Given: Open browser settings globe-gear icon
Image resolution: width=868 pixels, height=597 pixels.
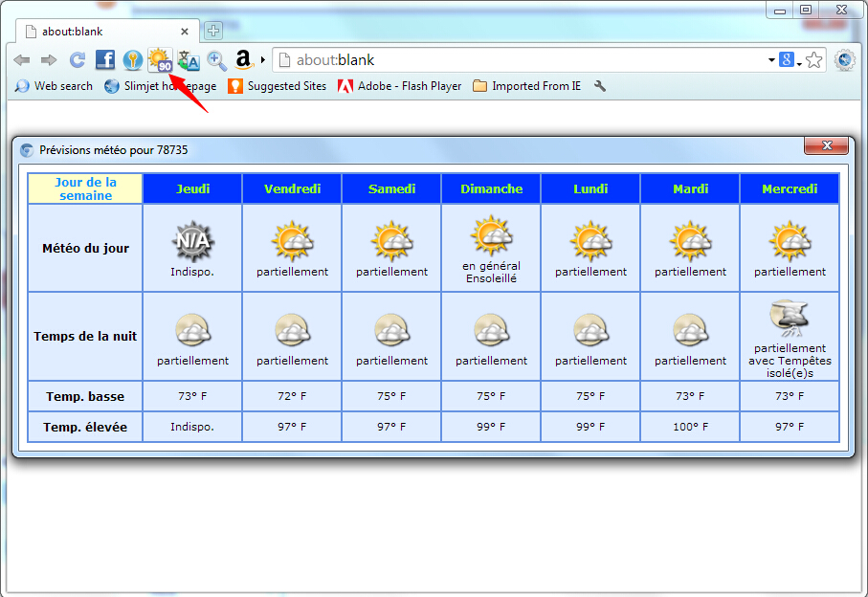Looking at the screenshot, I should coord(845,59).
